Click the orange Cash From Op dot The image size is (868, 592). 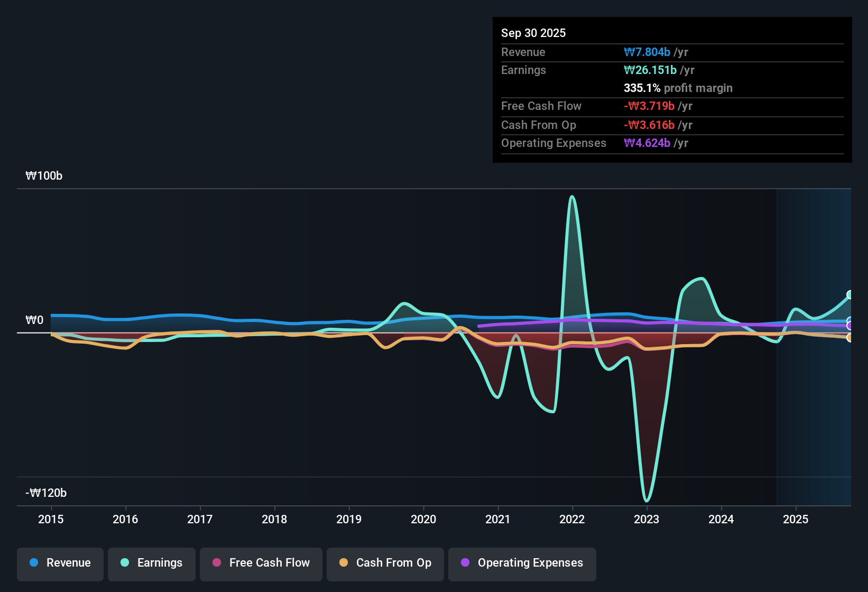pos(344,563)
